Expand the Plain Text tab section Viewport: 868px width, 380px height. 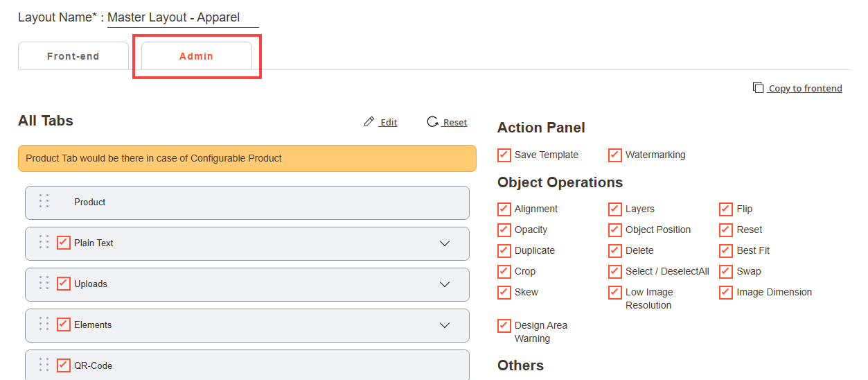445,243
